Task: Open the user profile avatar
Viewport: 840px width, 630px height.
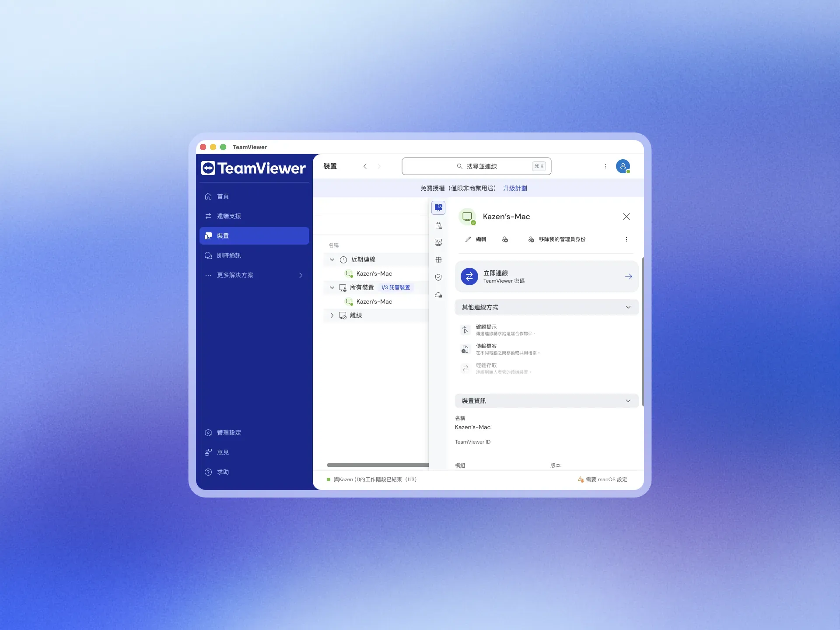Action: click(623, 166)
